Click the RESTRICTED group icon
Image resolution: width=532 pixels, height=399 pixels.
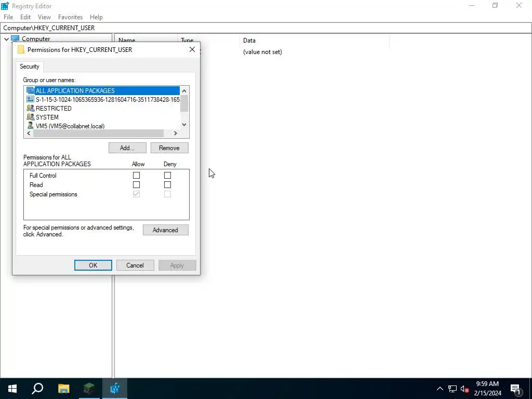(31, 108)
